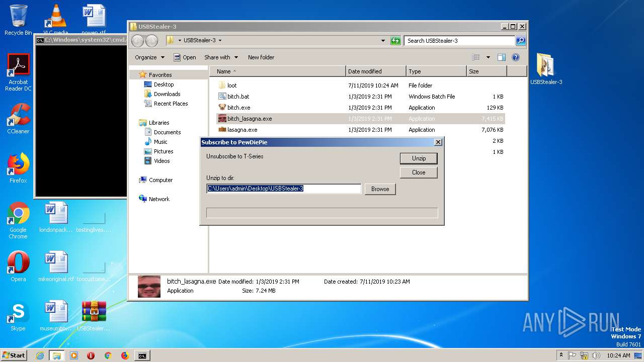
Task: Open the Recycle Bin desktop icon
Action: (x=18, y=20)
